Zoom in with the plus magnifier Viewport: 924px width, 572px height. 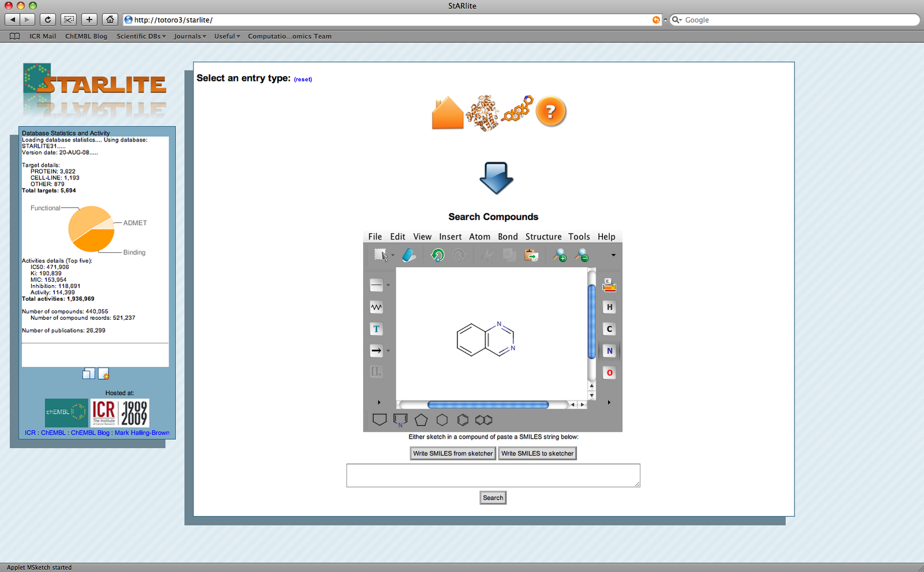(x=560, y=255)
